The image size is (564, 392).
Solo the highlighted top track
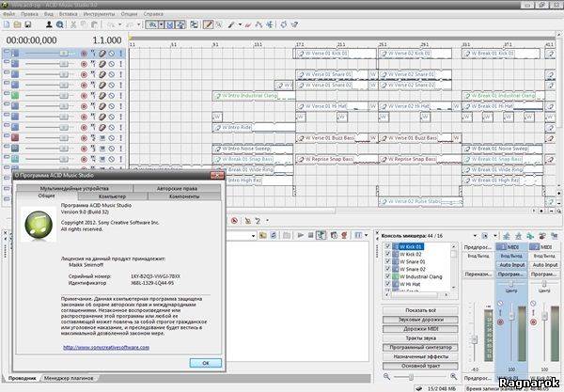click(120, 54)
